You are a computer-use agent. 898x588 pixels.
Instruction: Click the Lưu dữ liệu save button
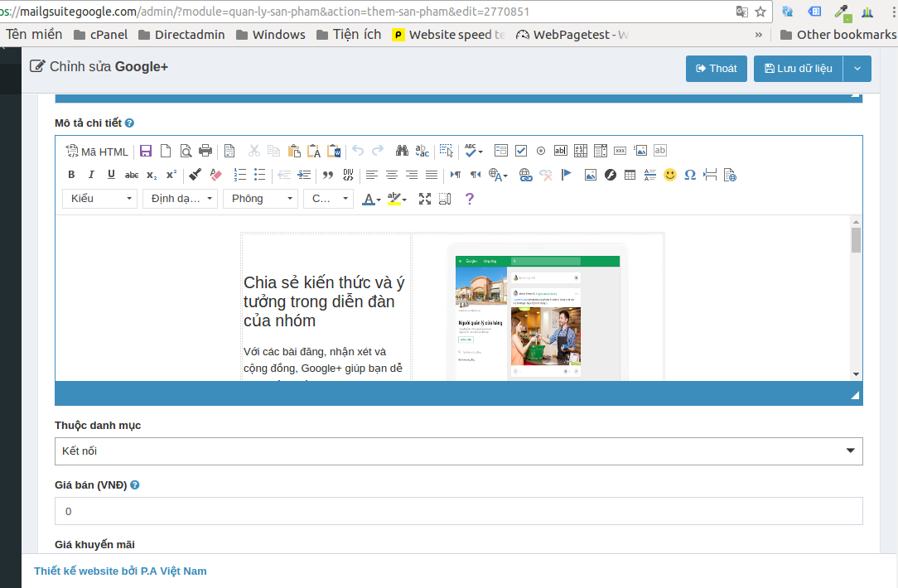point(799,69)
